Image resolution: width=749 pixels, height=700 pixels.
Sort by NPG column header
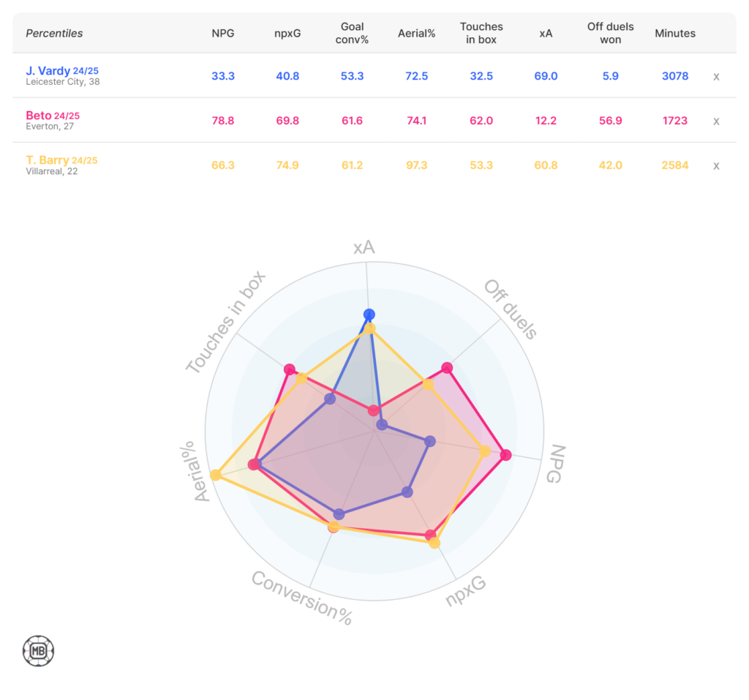(223, 33)
